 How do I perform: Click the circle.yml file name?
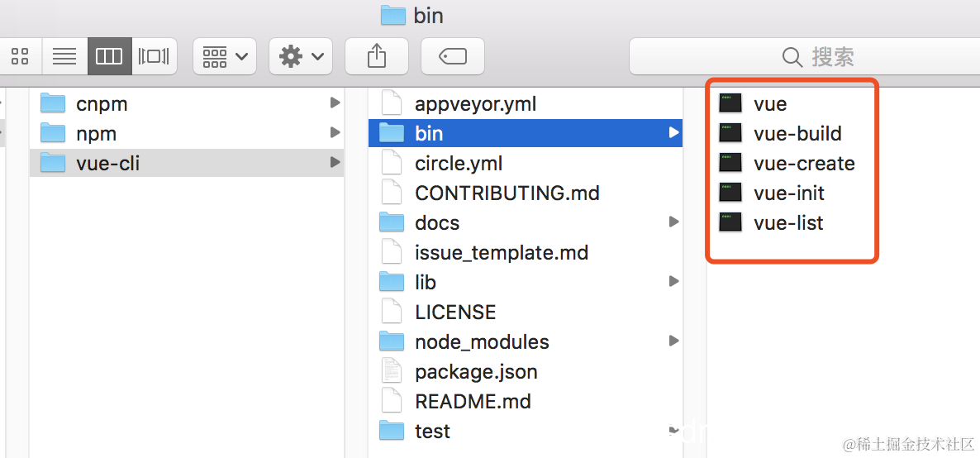click(x=459, y=164)
